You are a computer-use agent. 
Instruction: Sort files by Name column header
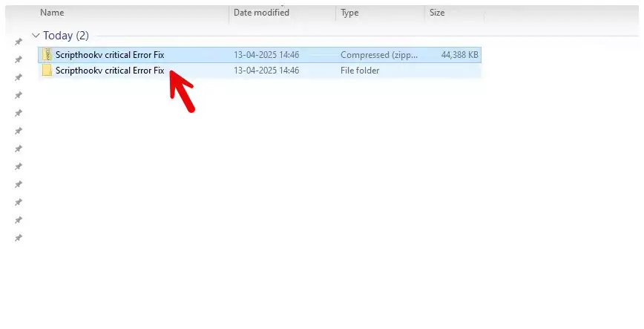coord(52,13)
